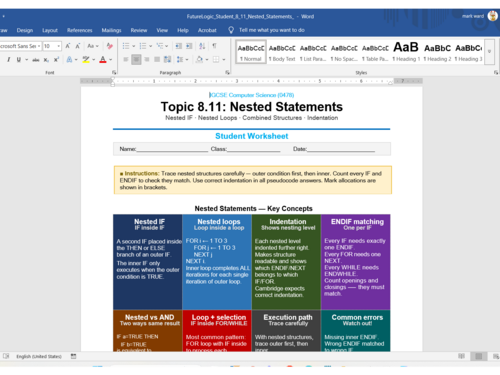The width and height of the screenshot is (500, 375).
Task: Toggle underline formatting
Action: click(x=19, y=60)
